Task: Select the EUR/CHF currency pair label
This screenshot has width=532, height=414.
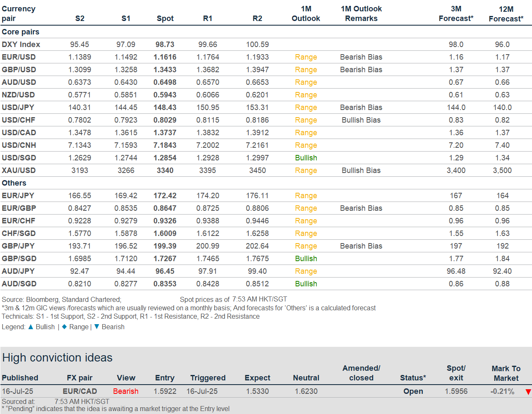Action: (18, 221)
